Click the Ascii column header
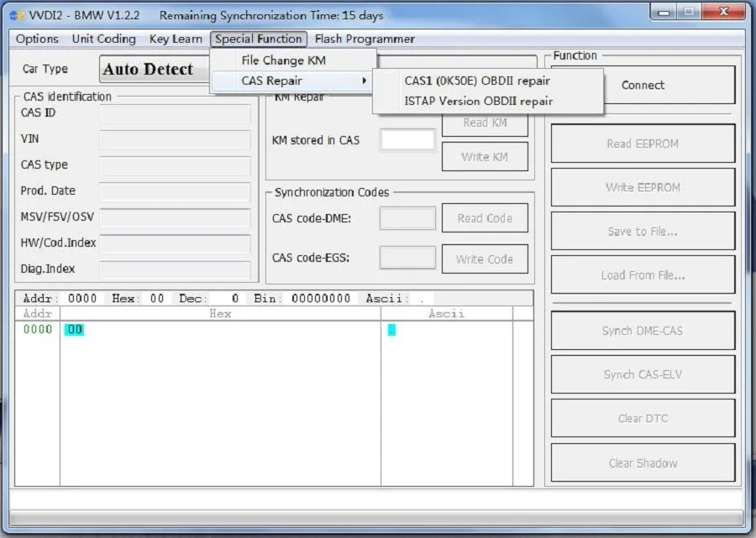This screenshot has width=756, height=538. coord(447,314)
